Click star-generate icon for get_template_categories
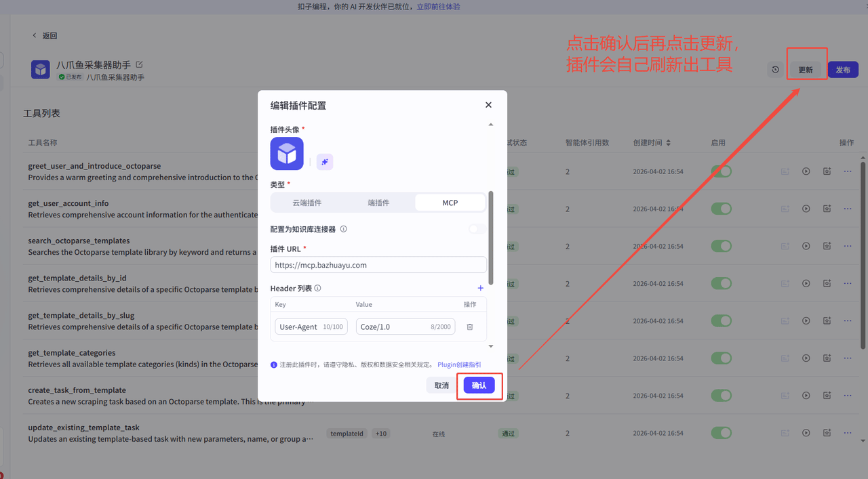Screen dimensions: 868x479 tap(827, 358)
